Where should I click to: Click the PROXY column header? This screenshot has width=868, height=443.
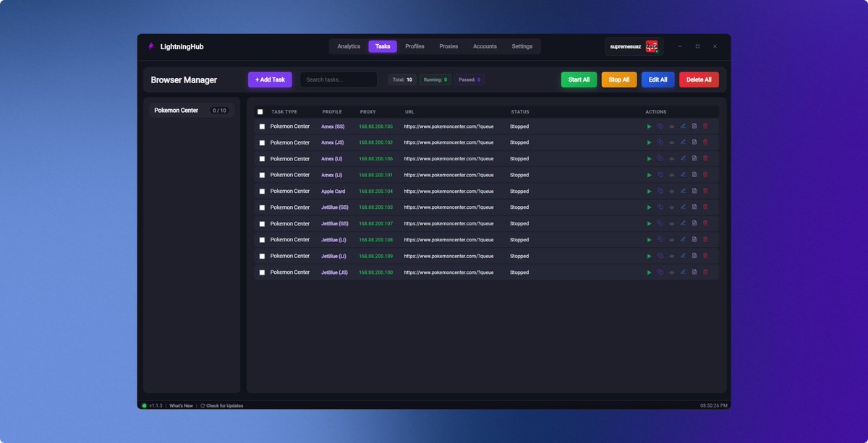coord(368,112)
